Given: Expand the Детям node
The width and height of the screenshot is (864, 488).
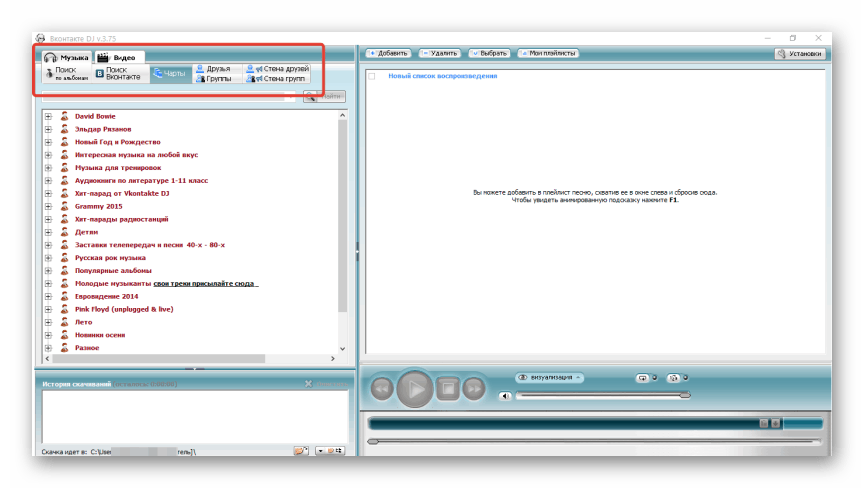Looking at the screenshot, I should [x=48, y=232].
